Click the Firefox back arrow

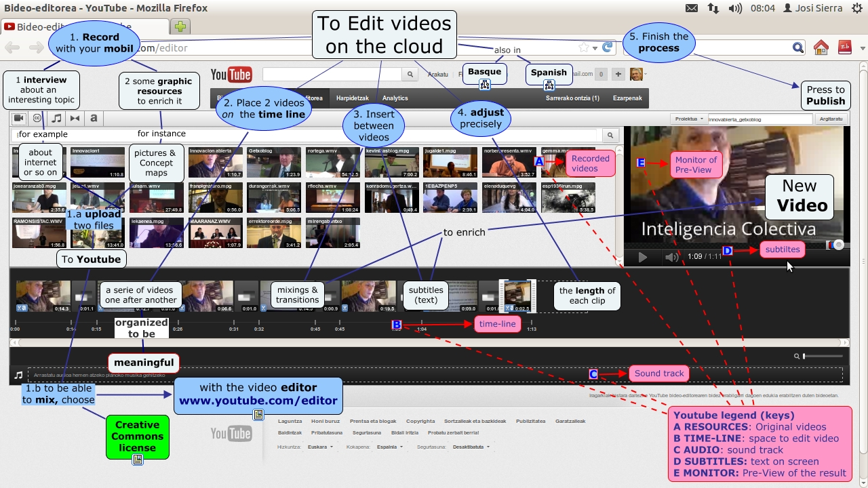[12, 47]
